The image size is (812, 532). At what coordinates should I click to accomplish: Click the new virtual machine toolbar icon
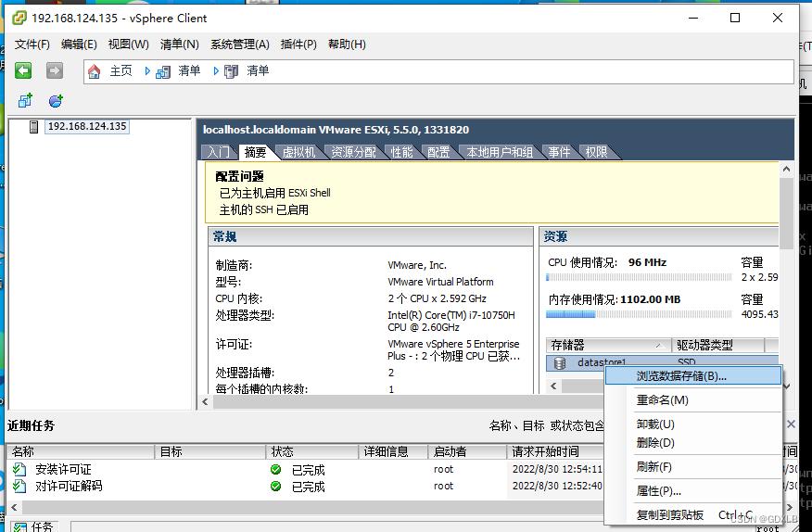25,101
